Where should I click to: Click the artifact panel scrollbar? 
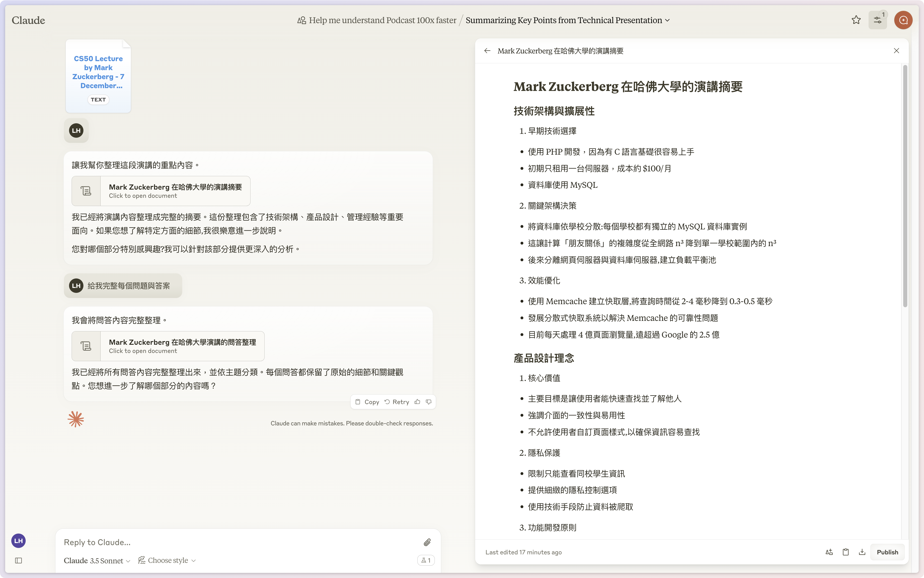coord(905,186)
